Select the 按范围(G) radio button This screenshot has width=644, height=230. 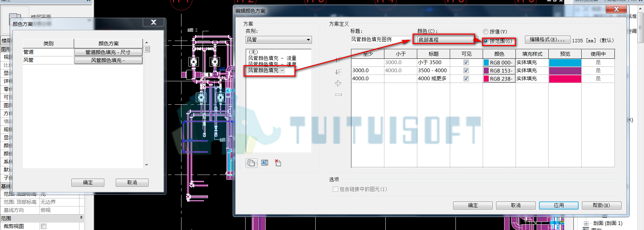click(x=485, y=41)
